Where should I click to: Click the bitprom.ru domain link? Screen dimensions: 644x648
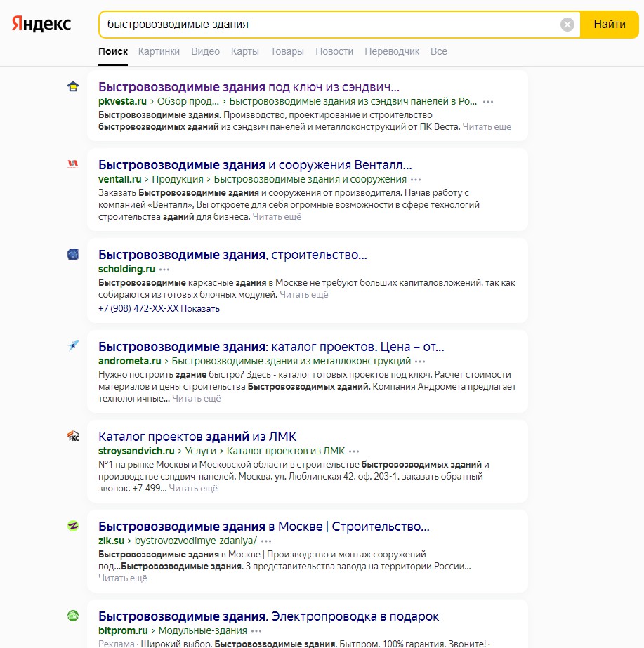(123, 630)
